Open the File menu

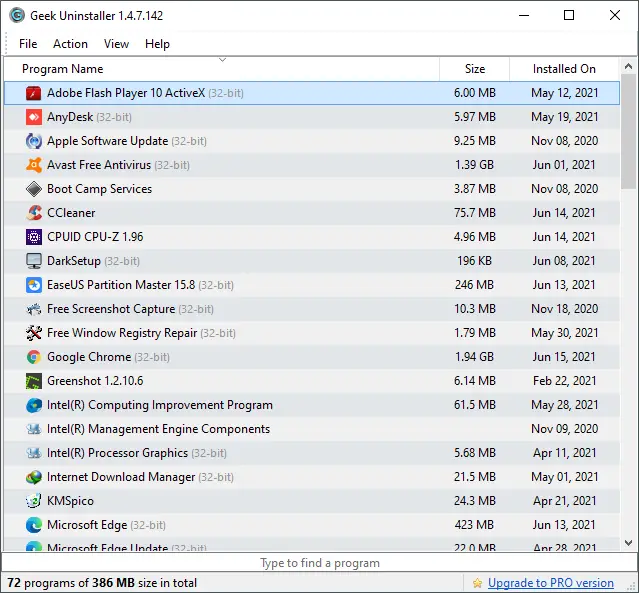[x=28, y=44]
